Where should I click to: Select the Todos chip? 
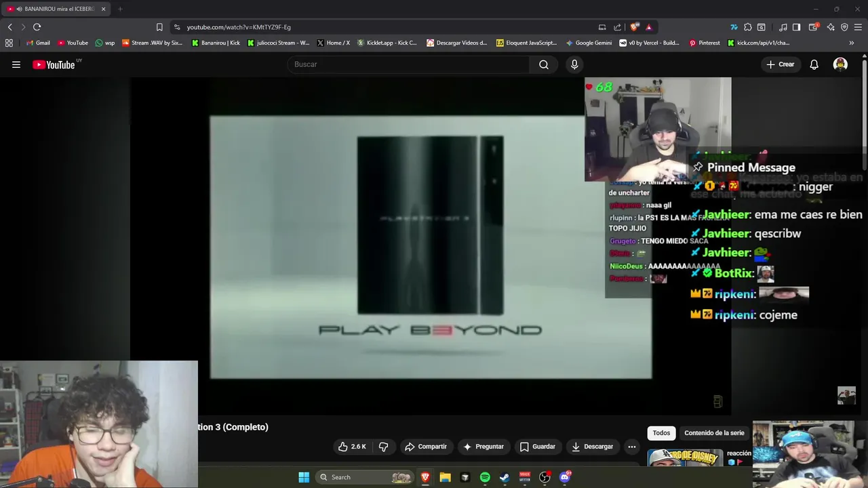(x=661, y=433)
